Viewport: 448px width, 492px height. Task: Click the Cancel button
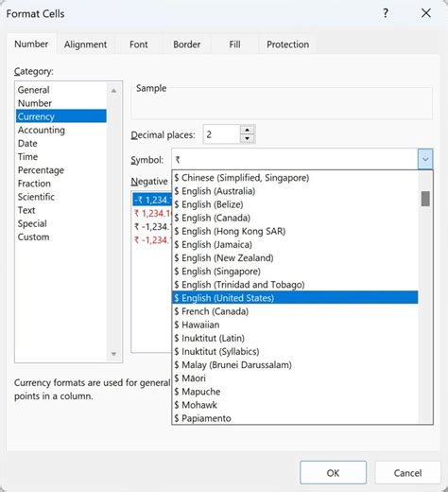tap(407, 473)
